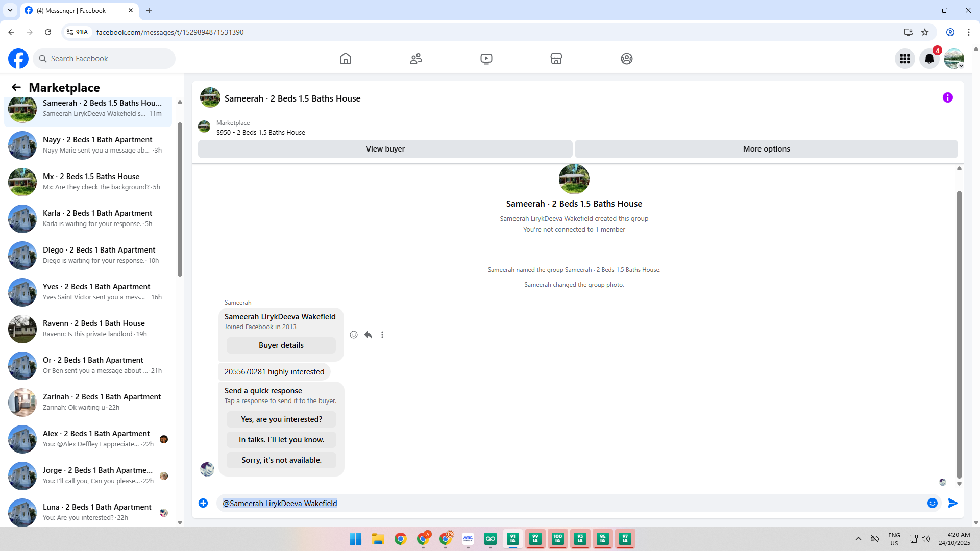Click the large group photo of Sameerah's chat

coord(574,179)
